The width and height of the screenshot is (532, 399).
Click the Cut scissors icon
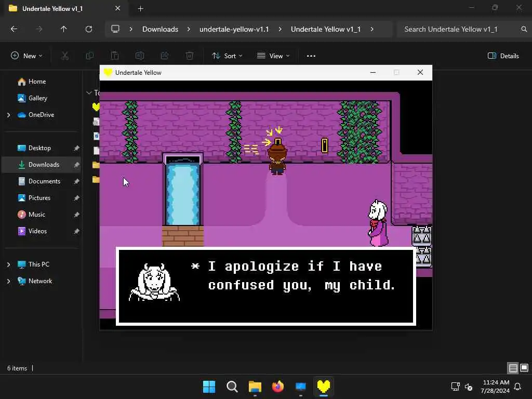pos(65,56)
